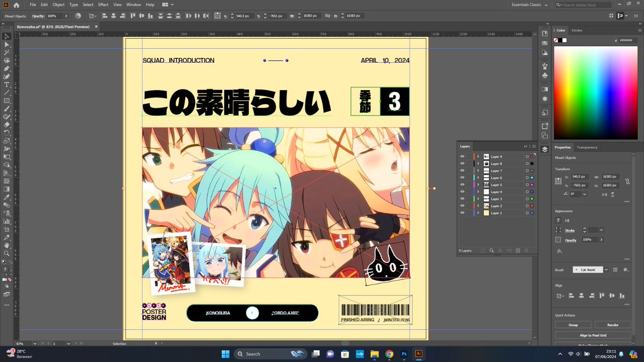
Task: Click Create New Layer icon in Layers panel
Action: click(x=518, y=250)
